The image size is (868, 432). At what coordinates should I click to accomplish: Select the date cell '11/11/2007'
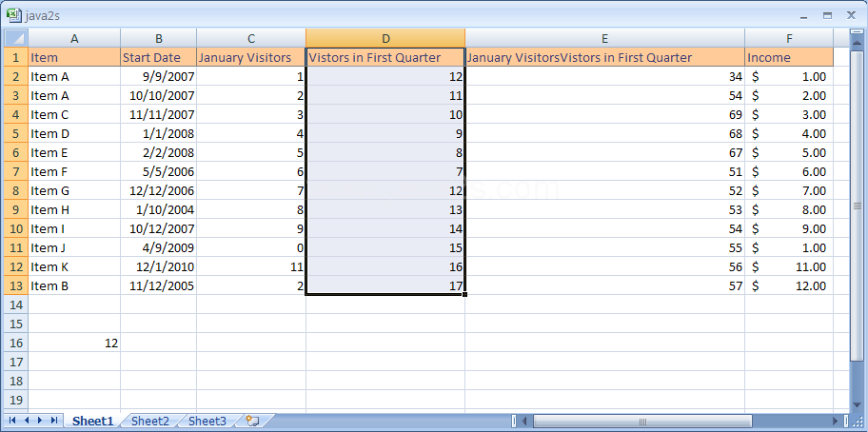coord(158,114)
